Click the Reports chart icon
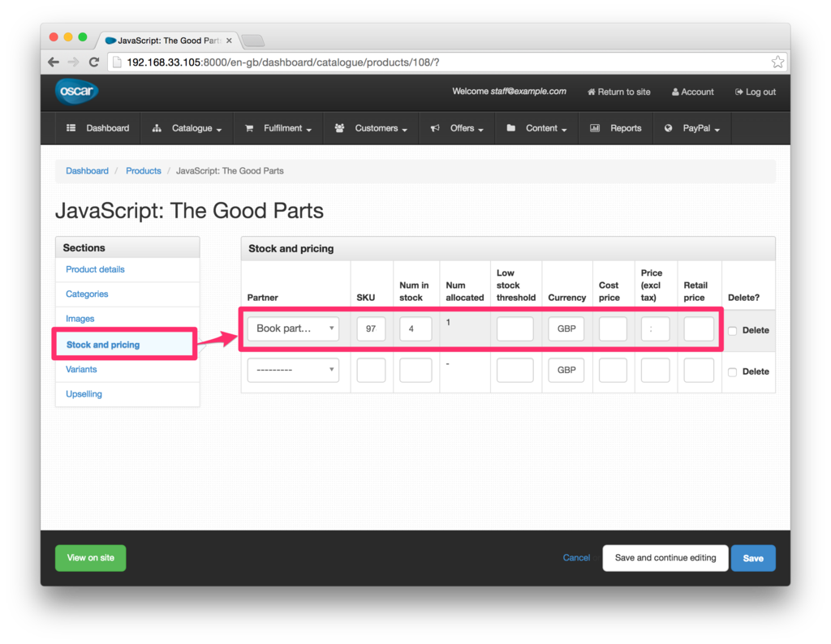831x644 pixels. 595,127
